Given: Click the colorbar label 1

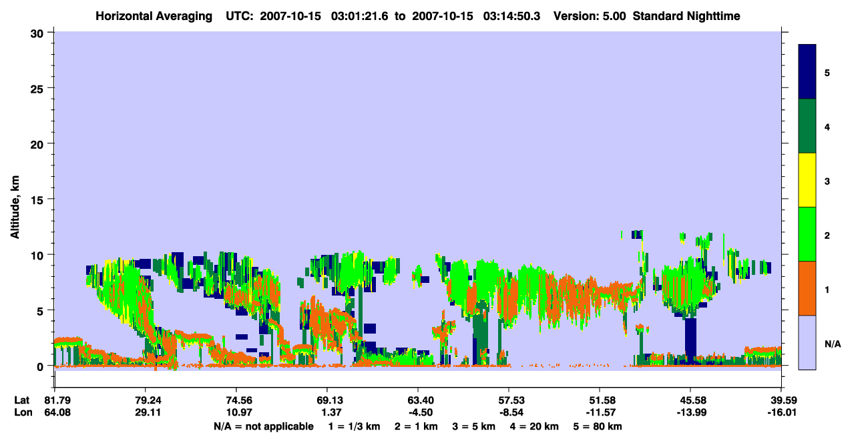Looking at the screenshot, I should click(827, 289).
